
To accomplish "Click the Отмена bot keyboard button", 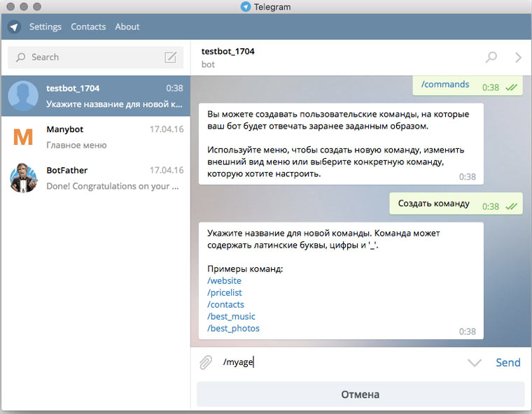I will pos(360,394).
